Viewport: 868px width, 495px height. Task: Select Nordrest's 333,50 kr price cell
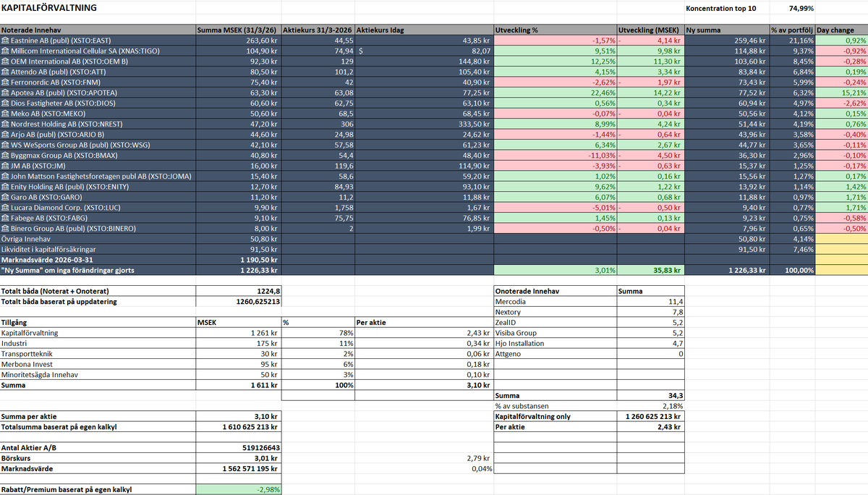click(x=424, y=124)
